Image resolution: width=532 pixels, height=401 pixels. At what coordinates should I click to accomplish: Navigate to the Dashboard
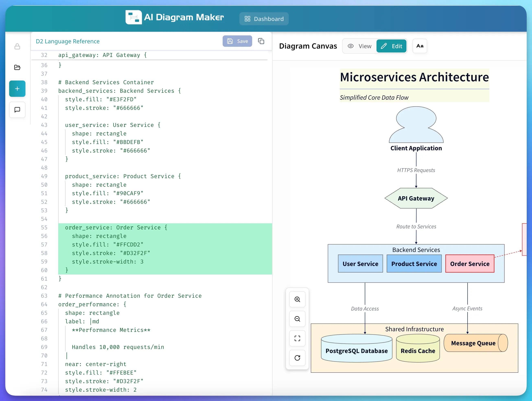(x=264, y=19)
